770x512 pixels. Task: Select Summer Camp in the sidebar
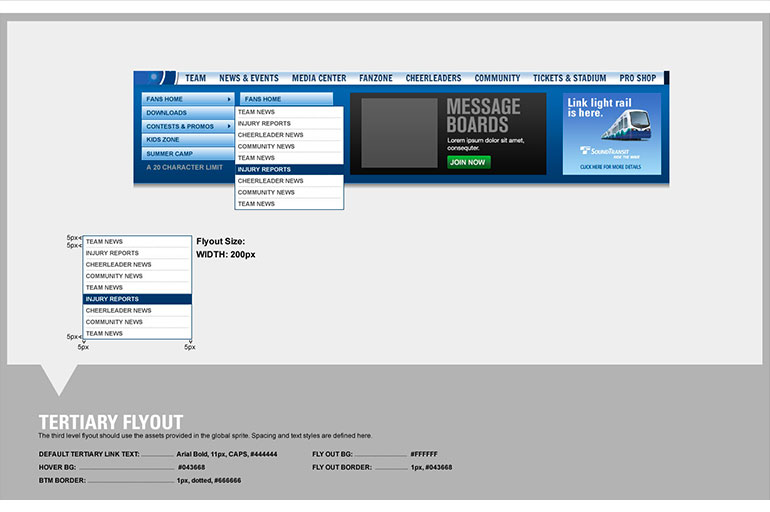tap(170, 154)
